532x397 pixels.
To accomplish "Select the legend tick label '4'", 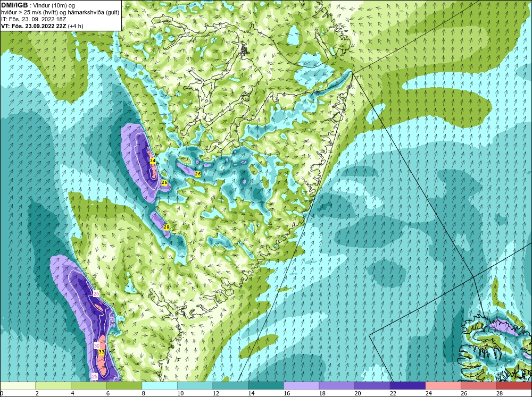I will pos(72,393).
